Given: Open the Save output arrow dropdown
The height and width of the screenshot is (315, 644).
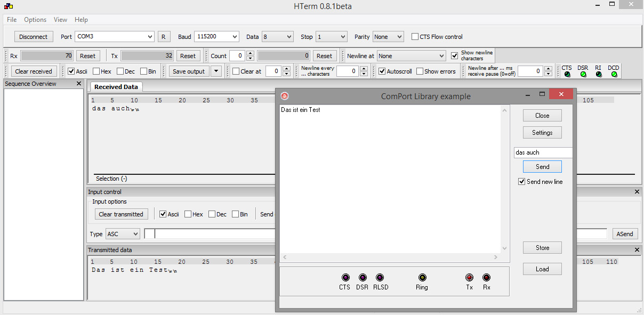Looking at the screenshot, I should [216, 71].
